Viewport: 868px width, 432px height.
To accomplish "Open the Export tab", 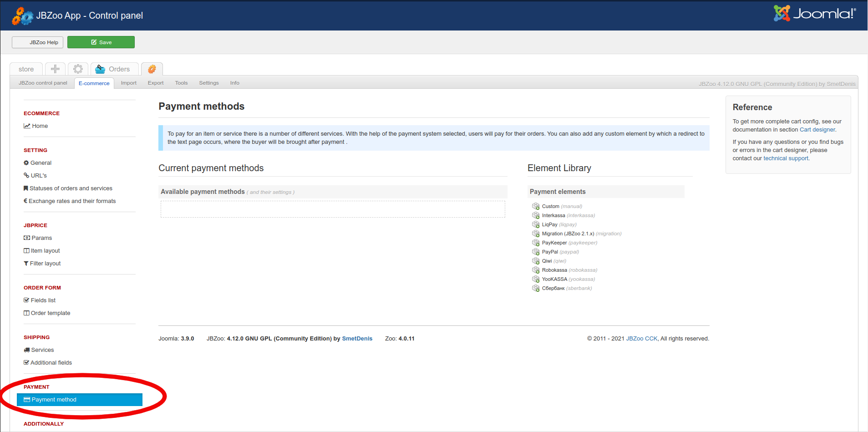I will point(156,83).
